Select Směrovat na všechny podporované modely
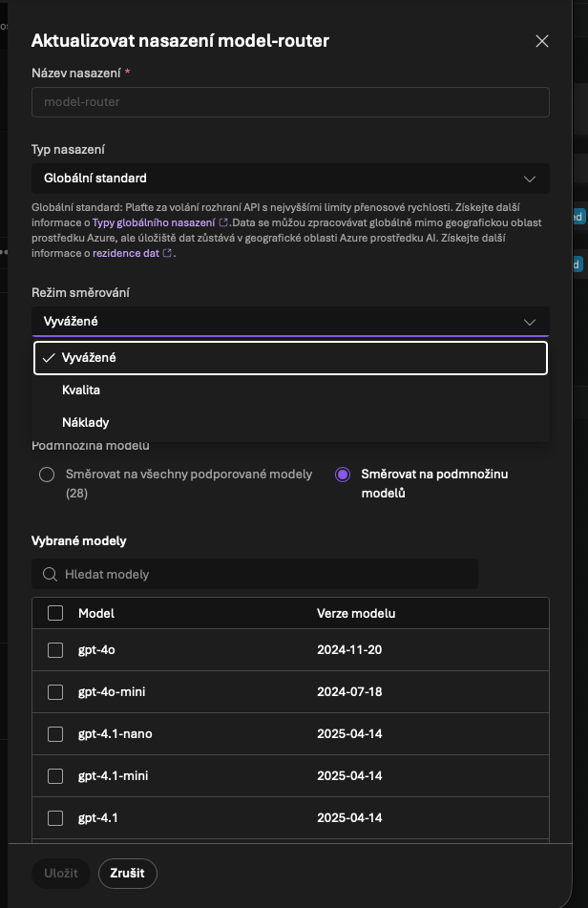This screenshot has height=908, width=588. [x=47, y=475]
